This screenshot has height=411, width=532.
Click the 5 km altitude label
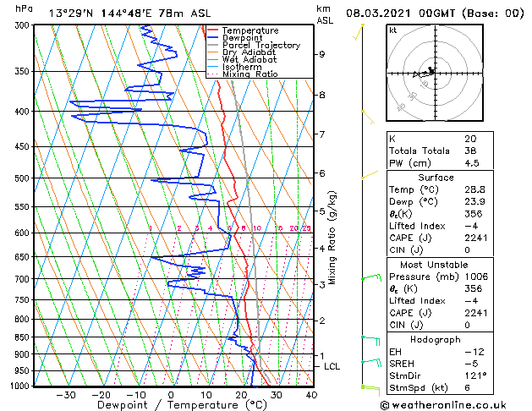[322, 211]
